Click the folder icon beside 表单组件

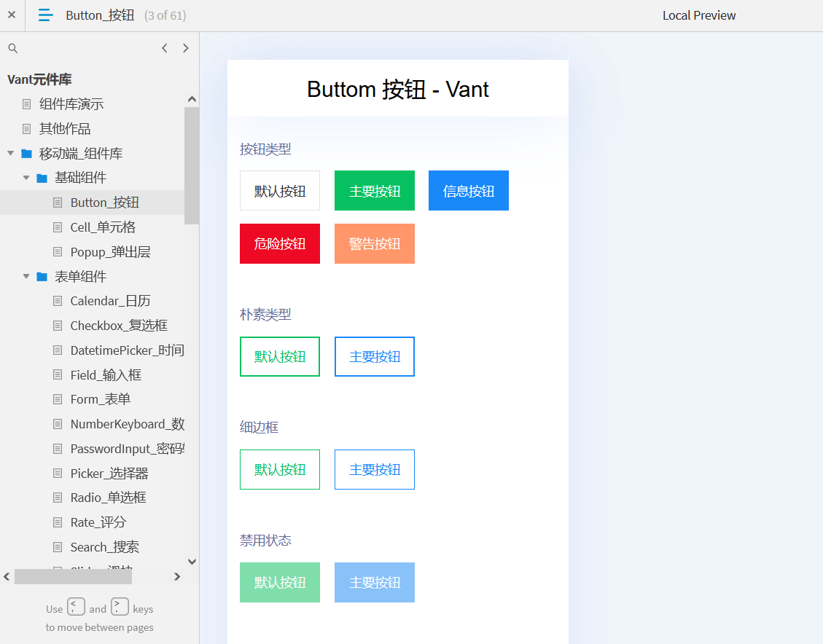point(42,276)
